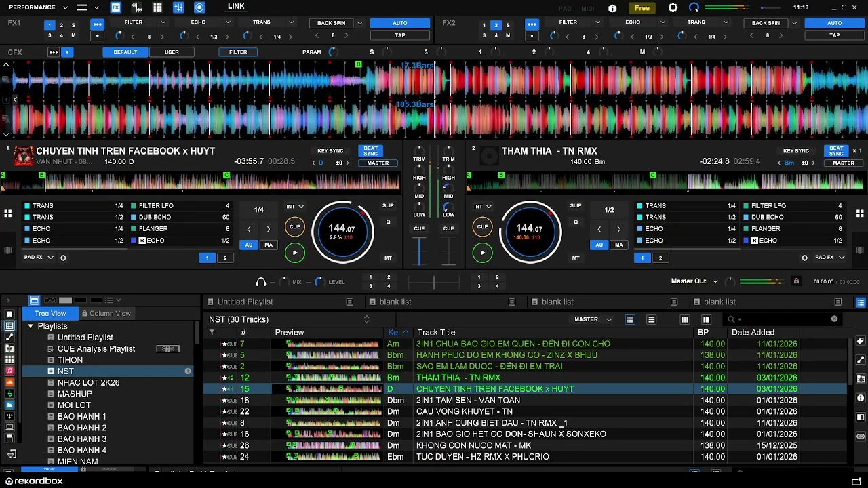Toggle Q quantize on deck 2
The height and width of the screenshot is (488, 868).
coord(576,222)
